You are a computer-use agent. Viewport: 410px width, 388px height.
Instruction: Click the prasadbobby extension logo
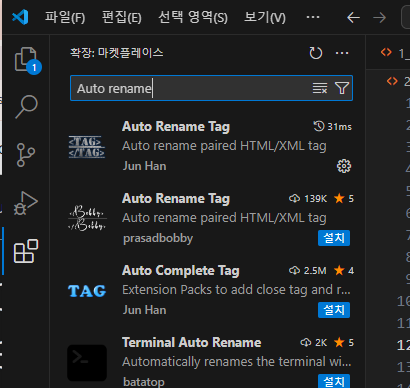tap(87, 219)
